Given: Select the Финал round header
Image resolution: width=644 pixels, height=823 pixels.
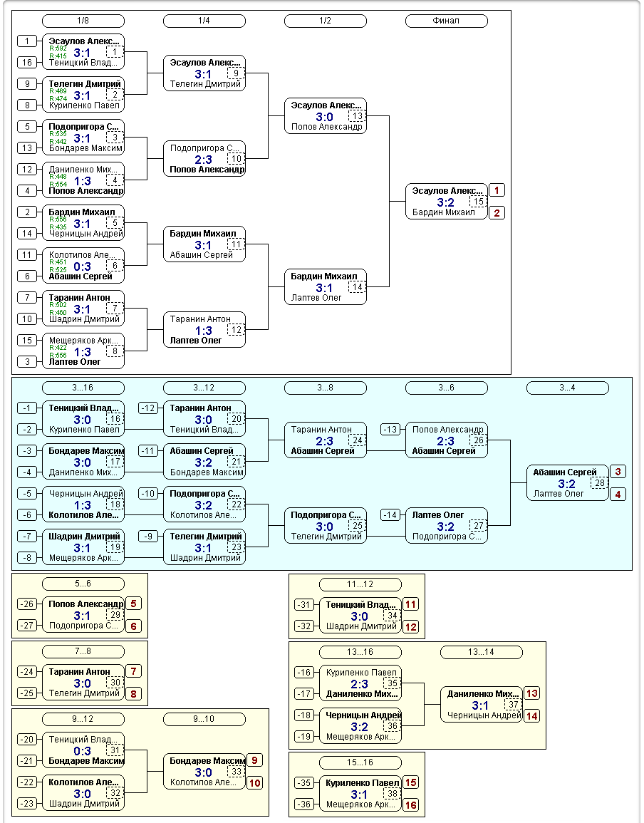Looking at the screenshot, I should click(447, 21).
